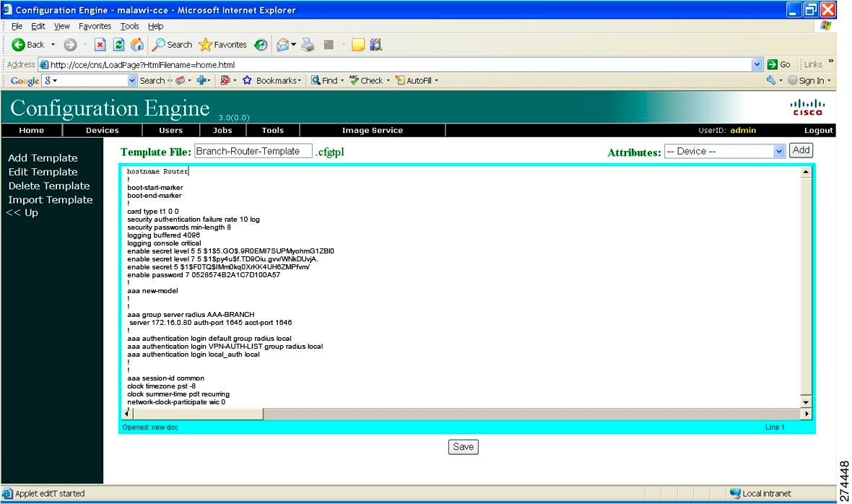Open the Edit menu

coord(38,26)
